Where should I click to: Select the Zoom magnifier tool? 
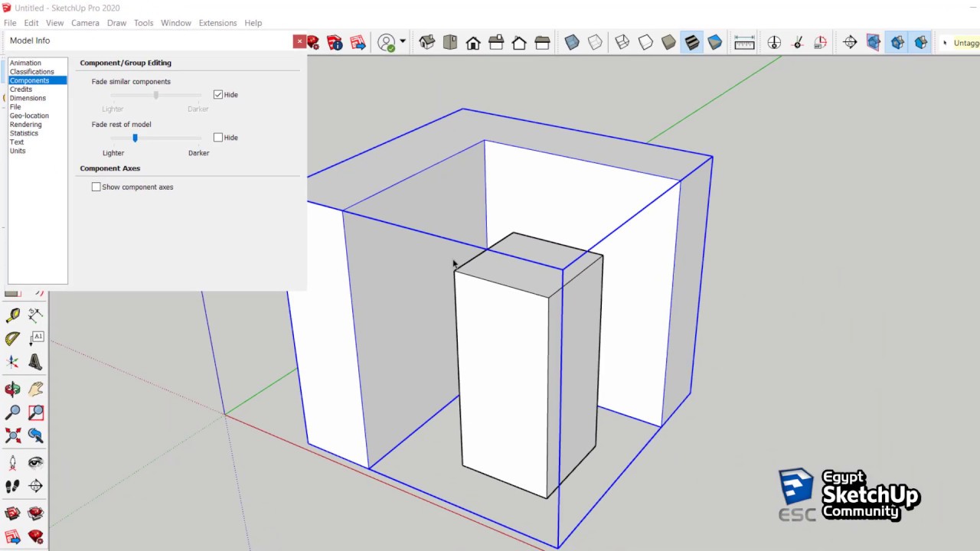(13, 412)
